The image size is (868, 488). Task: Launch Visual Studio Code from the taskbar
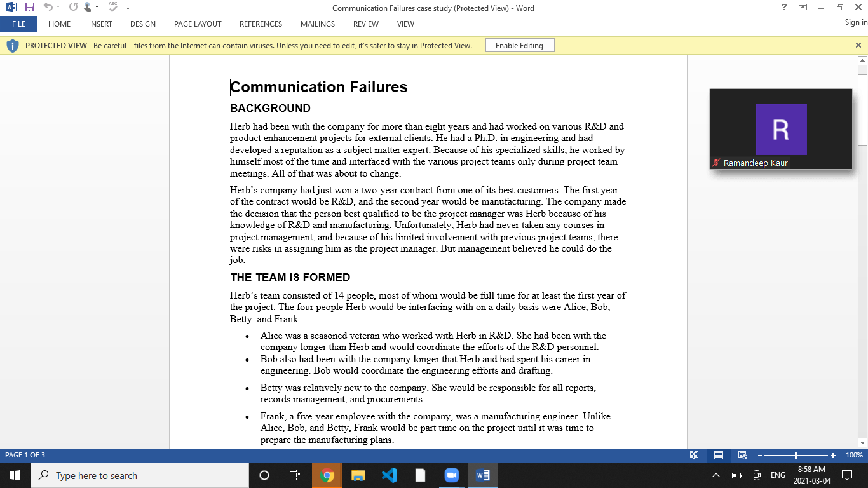(x=389, y=475)
